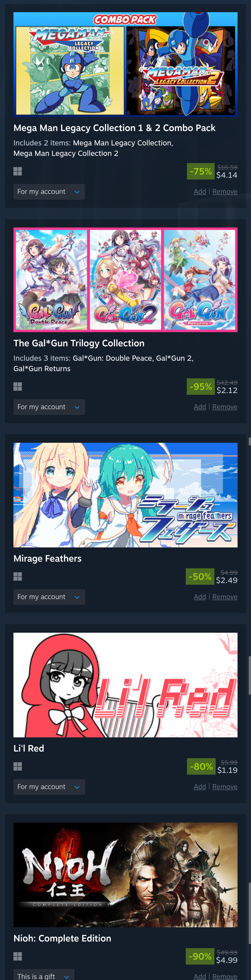Open Li'l Red capsule artwork
Screen dimensions: 251x980
click(125, 685)
